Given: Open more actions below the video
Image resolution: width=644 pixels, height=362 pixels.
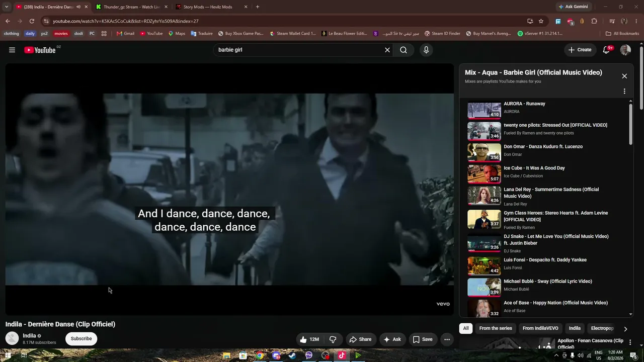Looking at the screenshot, I should click(447, 339).
